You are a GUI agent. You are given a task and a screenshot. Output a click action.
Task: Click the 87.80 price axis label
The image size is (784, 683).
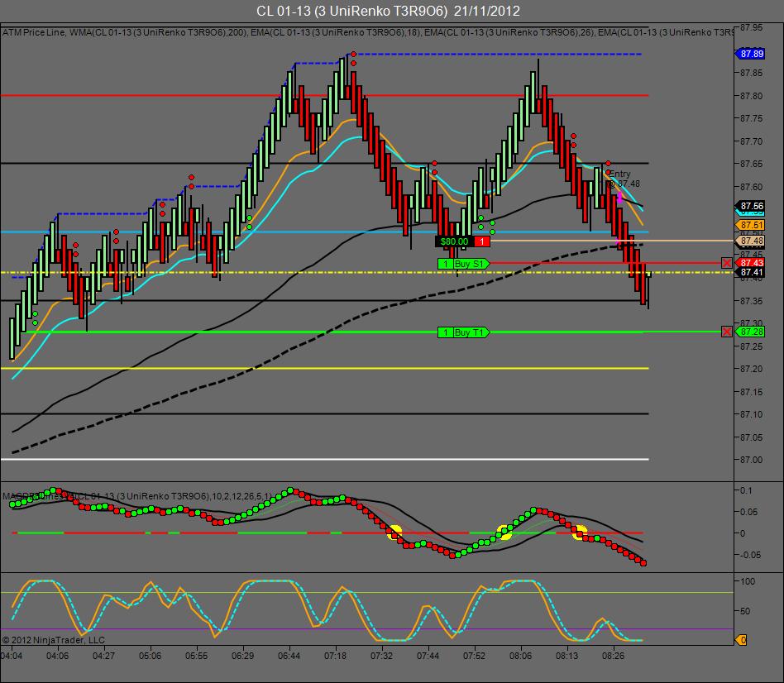[x=752, y=95]
